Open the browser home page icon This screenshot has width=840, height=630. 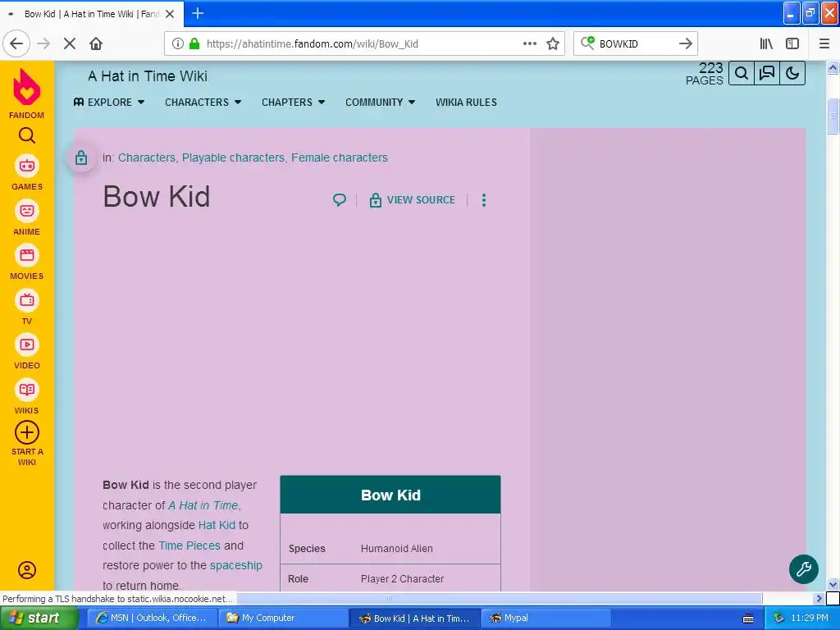[96, 44]
